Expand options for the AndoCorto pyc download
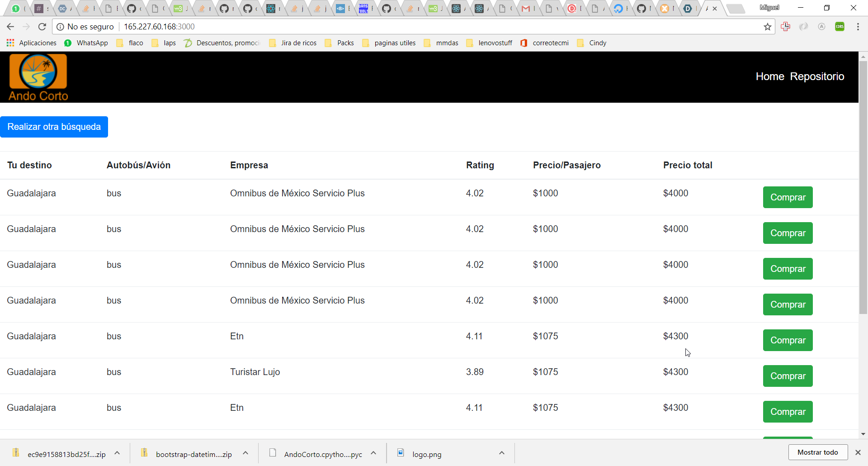This screenshot has height=466, width=868. pyautogui.click(x=373, y=453)
